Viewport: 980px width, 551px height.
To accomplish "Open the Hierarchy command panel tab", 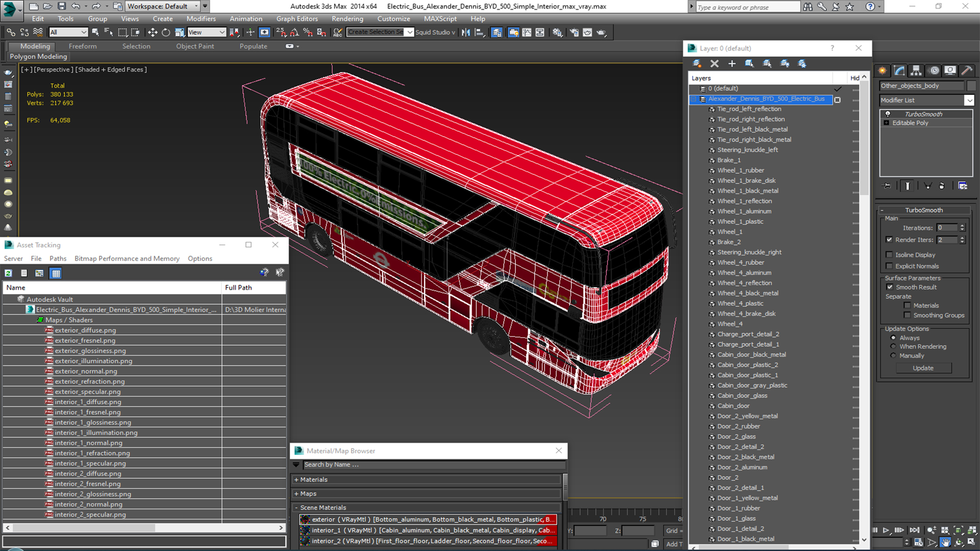I will tap(916, 70).
